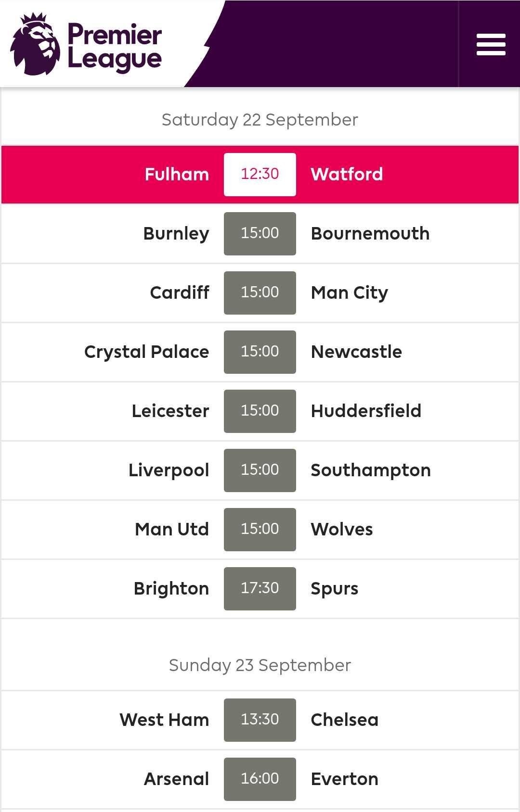Tap Southampton team name
520x812 pixels.
click(x=370, y=470)
